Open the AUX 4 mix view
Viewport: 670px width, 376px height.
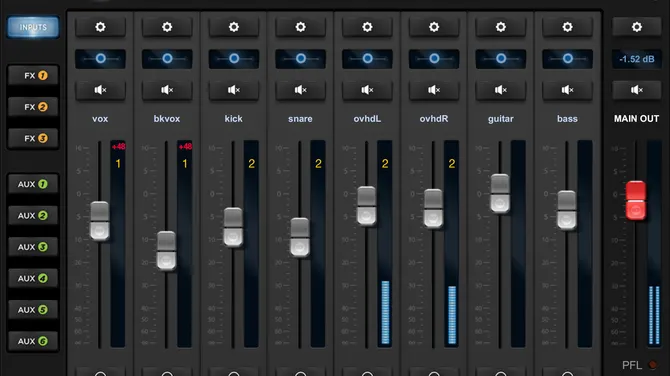pos(33,279)
